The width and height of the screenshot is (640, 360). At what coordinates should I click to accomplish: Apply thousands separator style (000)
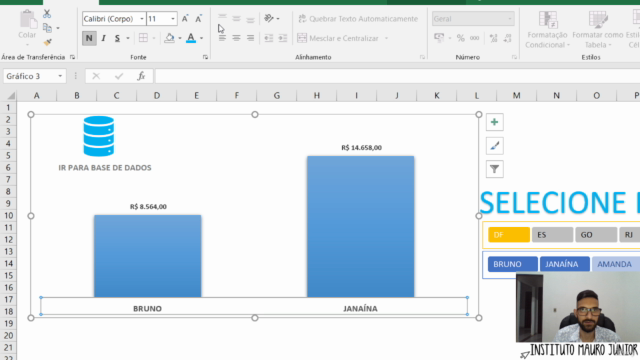click(474, 38)
